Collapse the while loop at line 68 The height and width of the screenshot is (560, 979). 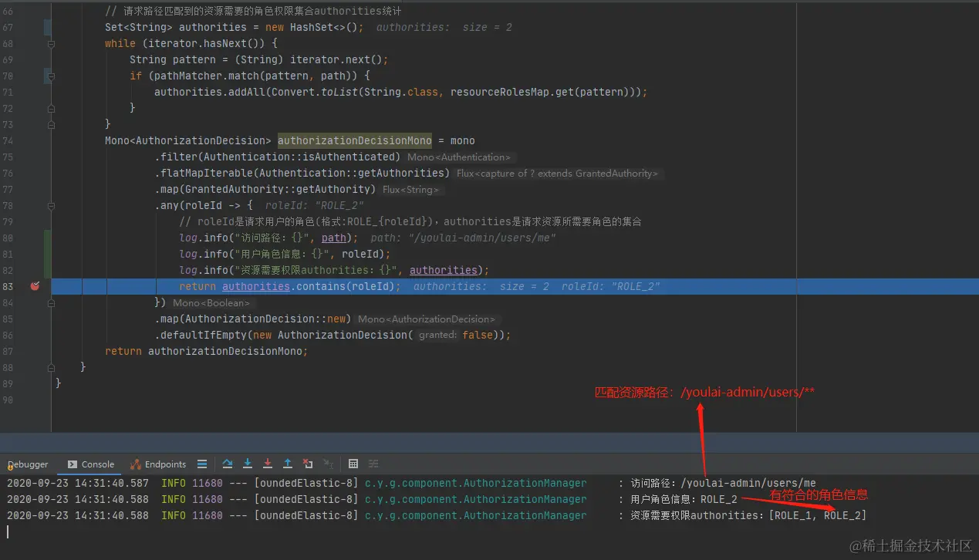click(52, 44)
